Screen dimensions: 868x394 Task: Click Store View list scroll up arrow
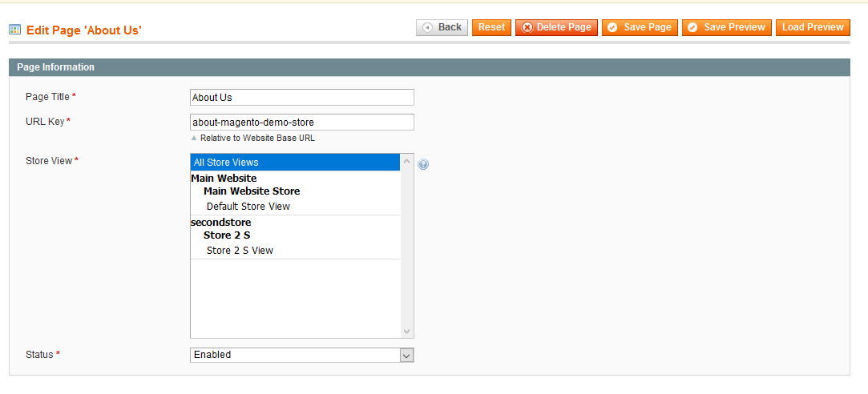pos(406,161)
